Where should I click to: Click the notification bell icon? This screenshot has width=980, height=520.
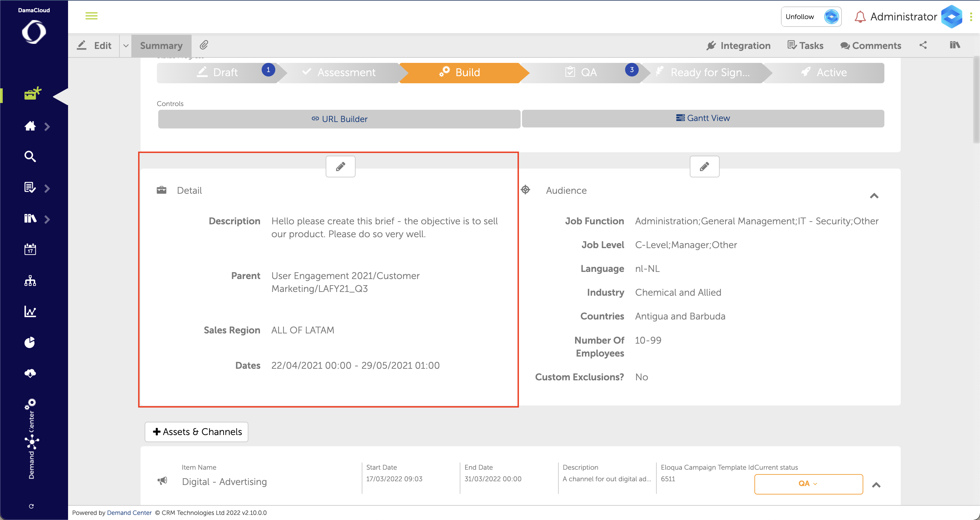[860, 17]
